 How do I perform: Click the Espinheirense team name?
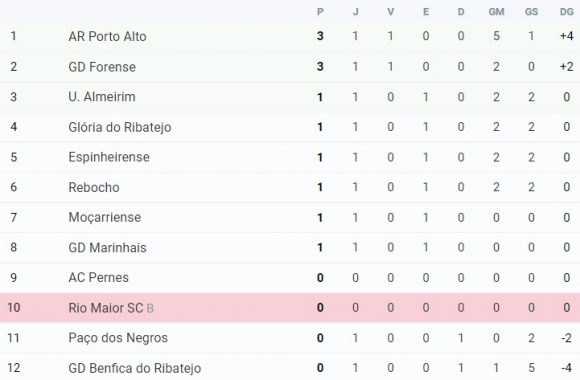click(x=109, y=157)
